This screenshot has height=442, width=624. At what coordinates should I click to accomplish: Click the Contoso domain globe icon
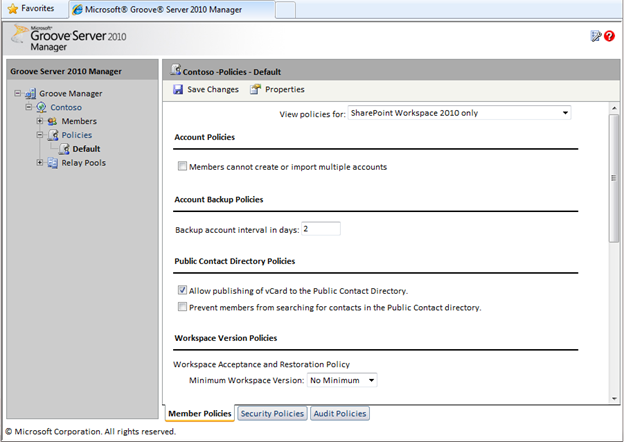click(41, 107)
